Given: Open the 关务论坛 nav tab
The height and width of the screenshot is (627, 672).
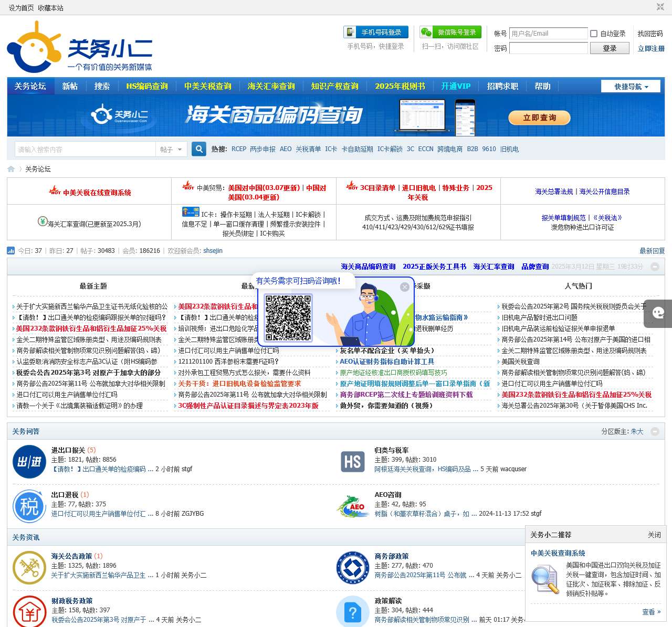Looking at the screenshot, I should (x=30, y=86).
